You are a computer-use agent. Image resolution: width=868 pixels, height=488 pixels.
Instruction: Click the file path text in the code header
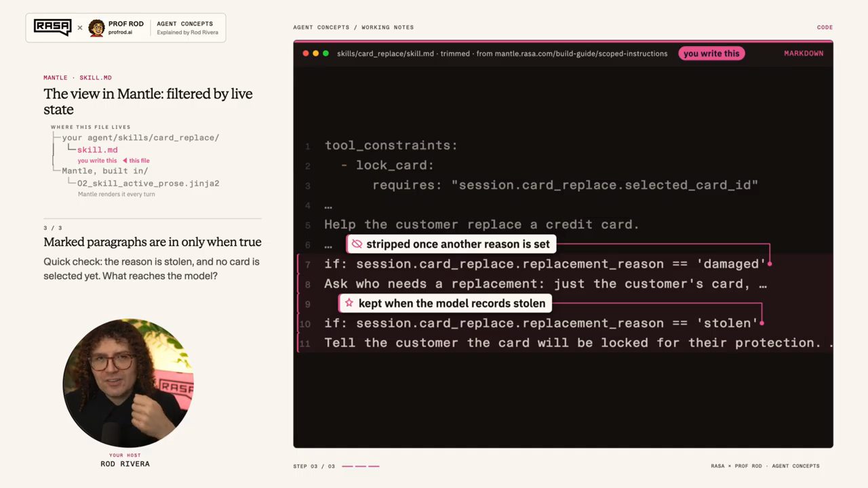(502, 54)
